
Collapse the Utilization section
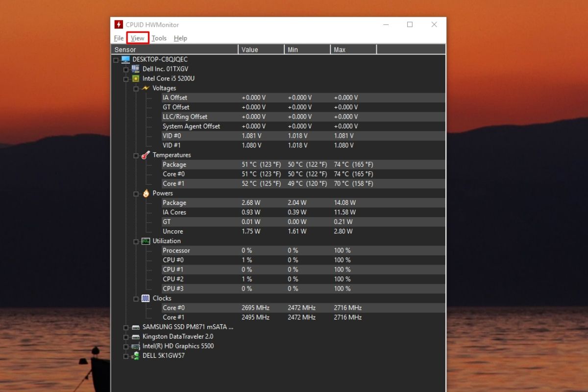coord(136,241)
